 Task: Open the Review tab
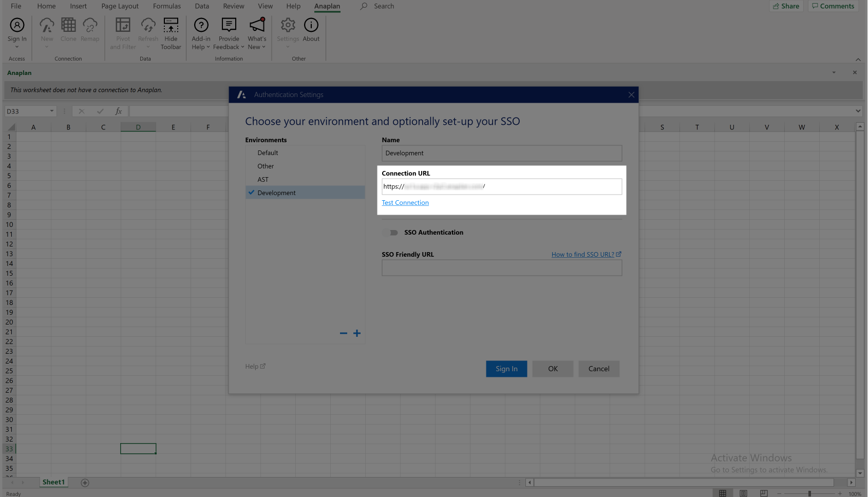[x=234, y=6]
